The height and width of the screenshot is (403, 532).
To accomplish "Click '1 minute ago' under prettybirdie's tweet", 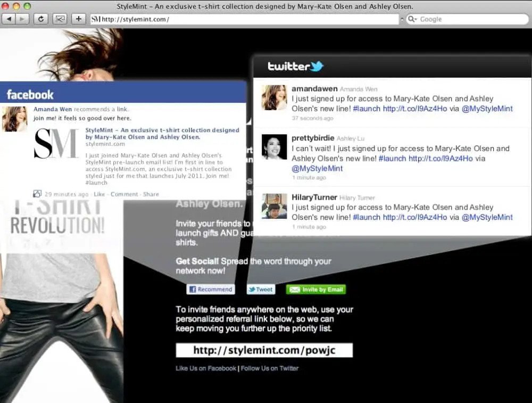I will point(309,178).
